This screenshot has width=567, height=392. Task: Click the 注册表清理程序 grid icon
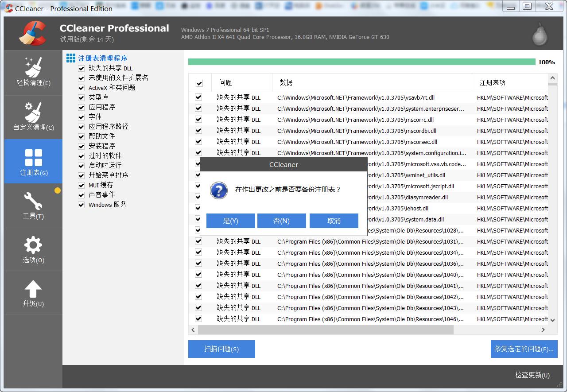coord(70,58)
